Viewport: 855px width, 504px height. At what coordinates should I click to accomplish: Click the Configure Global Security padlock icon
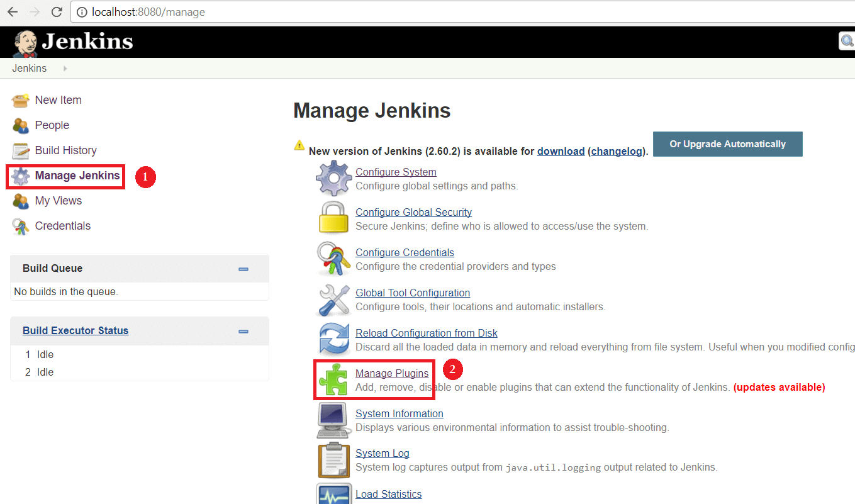[333, 218]
